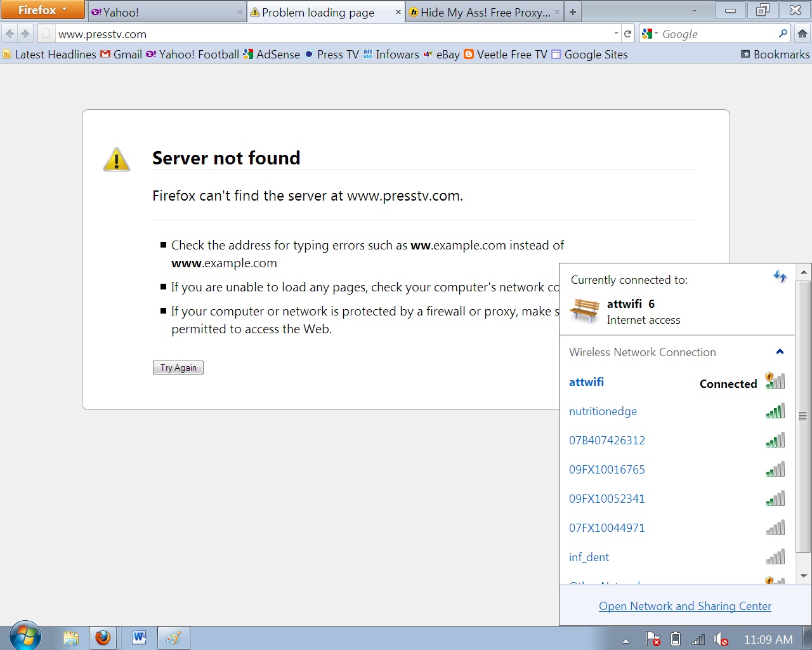812x650 pixels.
Task: Click the battery power tray icon
Action: [676, 639]
